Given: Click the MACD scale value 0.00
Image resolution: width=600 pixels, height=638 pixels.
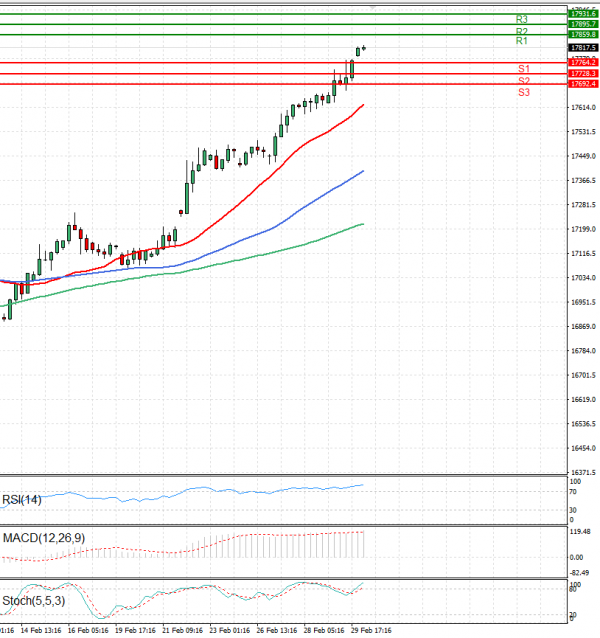Looking at the screenshot, I should point(576,557).
